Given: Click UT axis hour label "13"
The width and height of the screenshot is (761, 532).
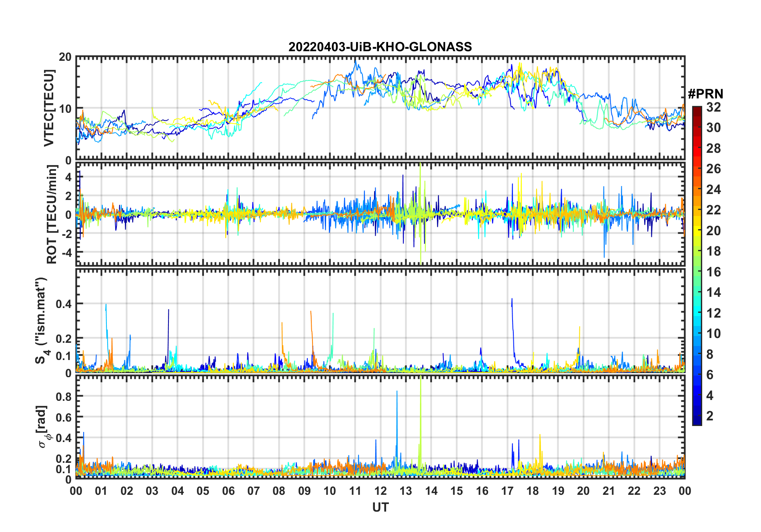Looking at the screenshot, I should coord(406,491).
